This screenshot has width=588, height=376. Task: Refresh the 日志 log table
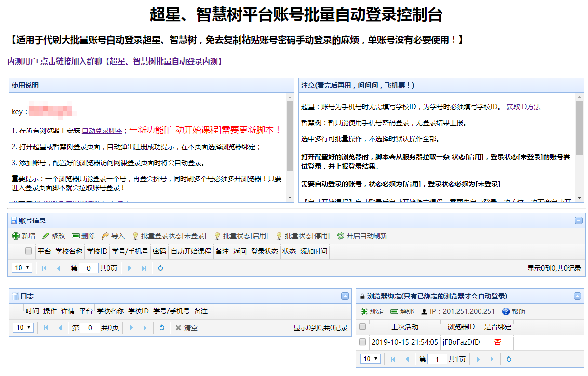point(162,328)
